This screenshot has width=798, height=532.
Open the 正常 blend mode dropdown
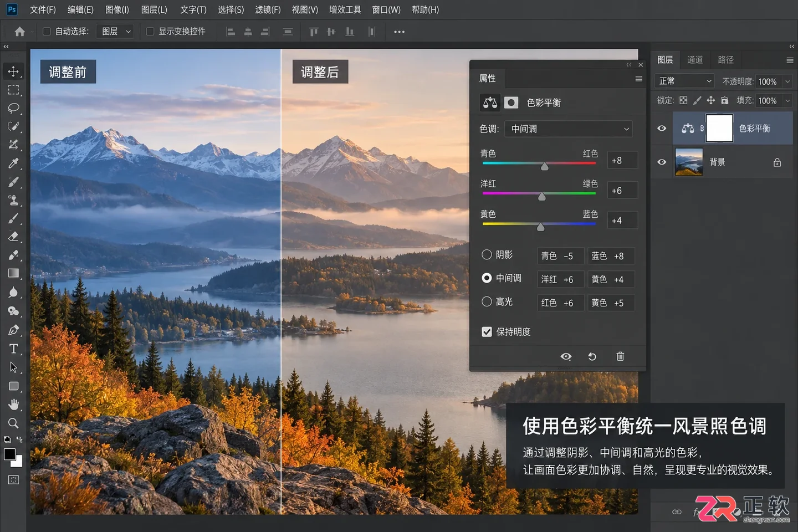click(685, 81)
